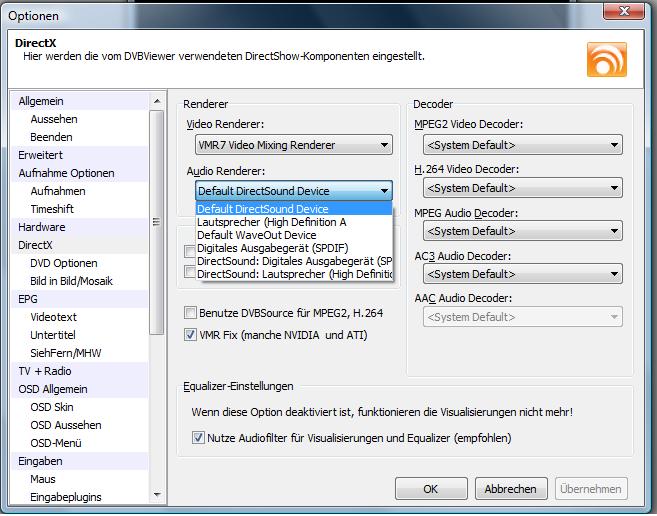657x516 pixels.
Task: Select Timeshift settings page
Action: 80,209
